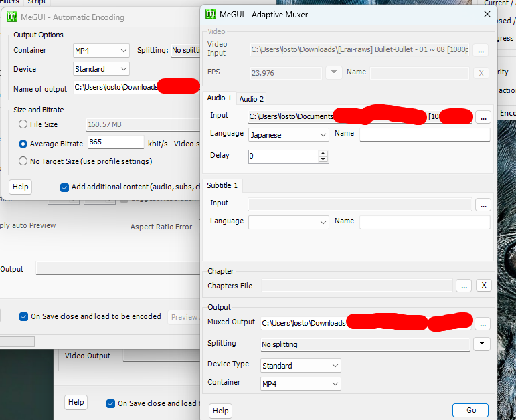Clear the Chapters File with X button
Image resolution: width=516 pixels, height=420 pixels.
(484, 285)
